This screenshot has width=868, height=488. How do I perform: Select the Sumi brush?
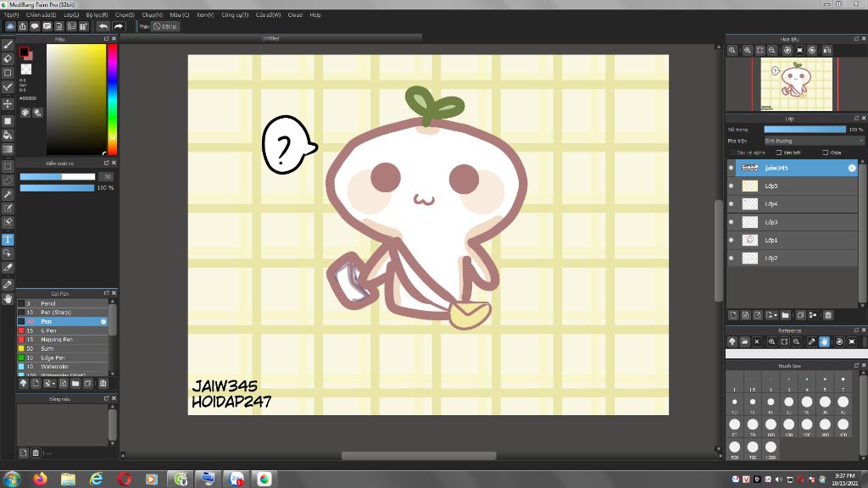(62, 348)
